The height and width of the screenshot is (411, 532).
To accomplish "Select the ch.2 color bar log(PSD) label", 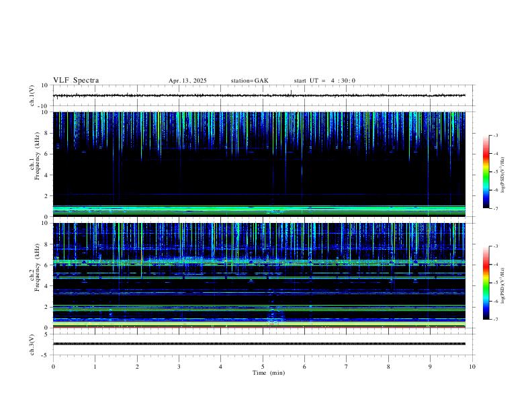I will pyautogui.click(x=503, y=285).
